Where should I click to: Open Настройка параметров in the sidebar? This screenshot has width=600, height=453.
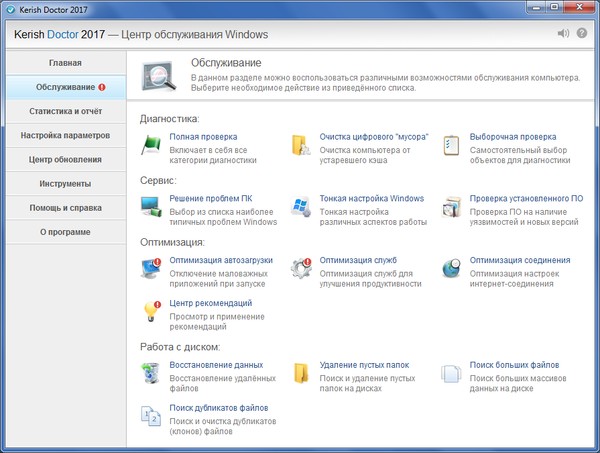click(65, 135)
